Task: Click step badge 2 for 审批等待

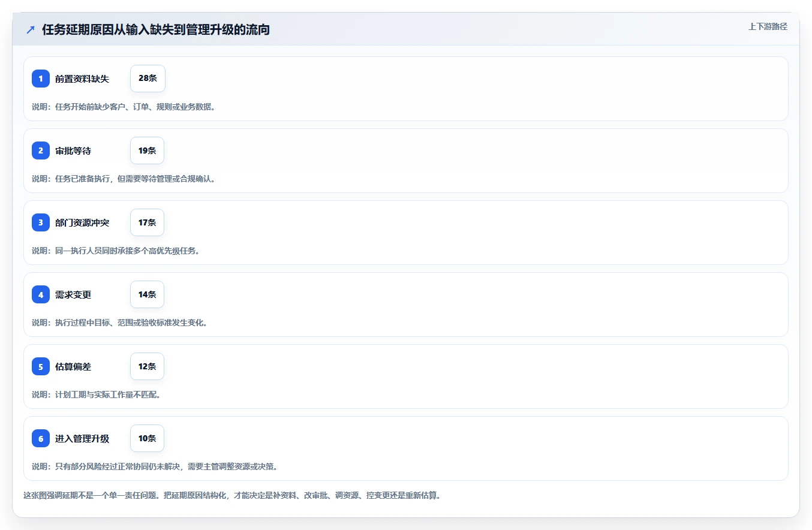Action: (x=41, y=150)
